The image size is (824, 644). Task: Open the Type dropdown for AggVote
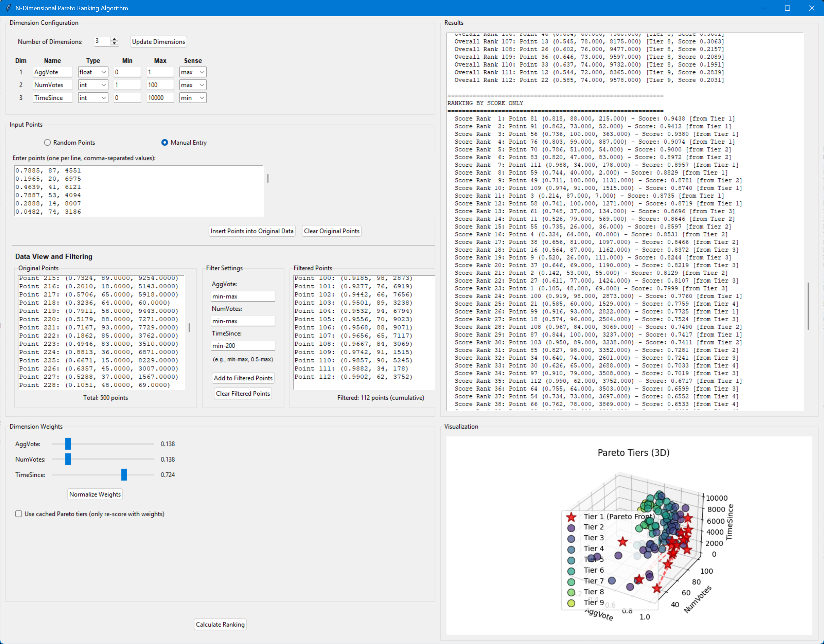click(x=93, y=72)
